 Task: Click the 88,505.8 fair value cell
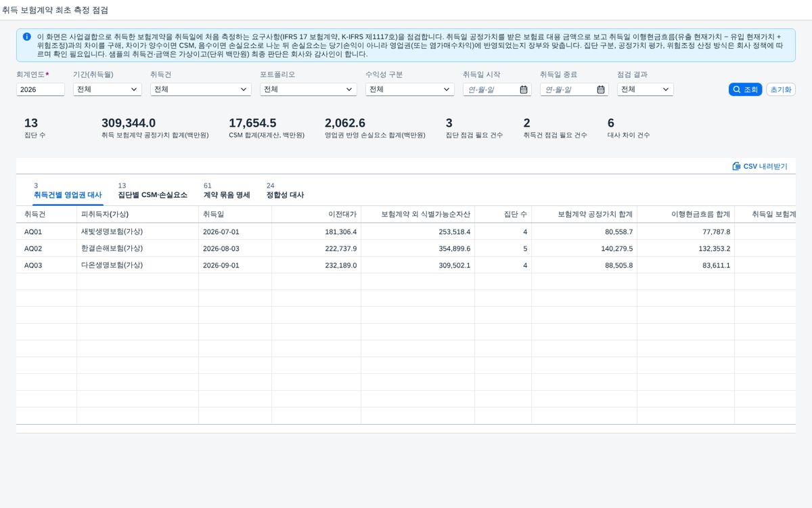585,266
